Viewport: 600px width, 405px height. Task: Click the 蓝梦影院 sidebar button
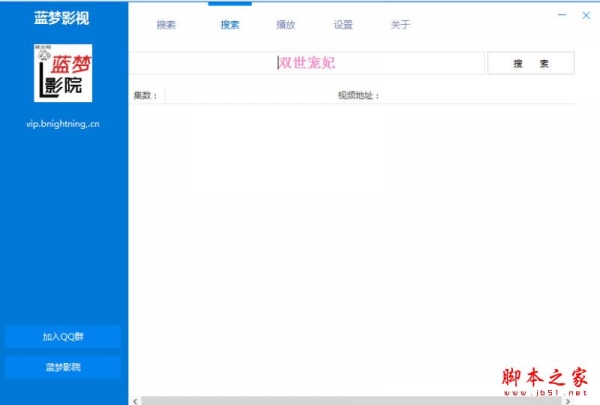tap(63, 367)
